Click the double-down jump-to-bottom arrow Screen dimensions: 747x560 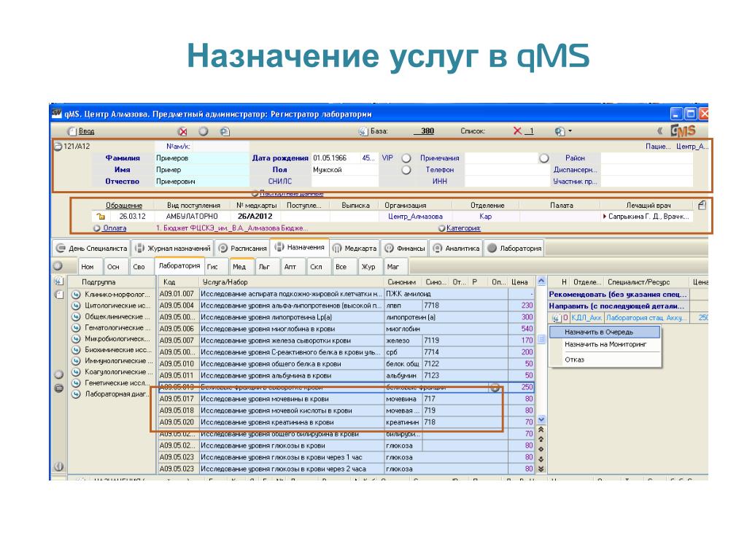[x=541, y=469]
